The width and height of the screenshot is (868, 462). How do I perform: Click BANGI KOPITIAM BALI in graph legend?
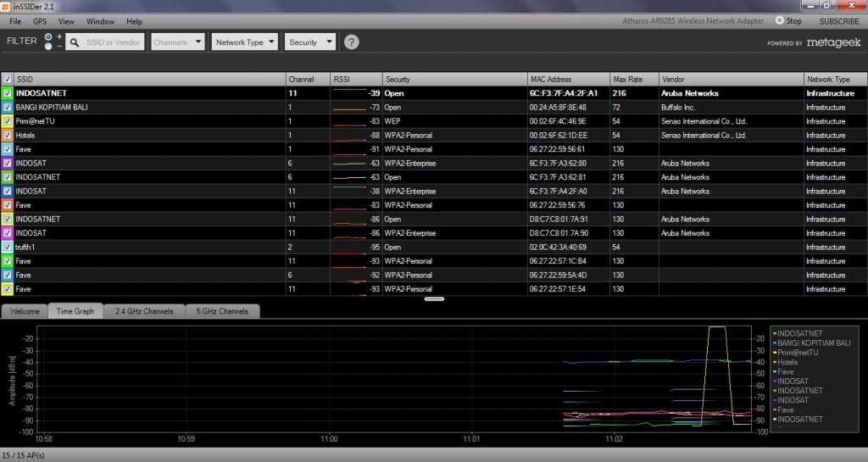click(814, 342)
